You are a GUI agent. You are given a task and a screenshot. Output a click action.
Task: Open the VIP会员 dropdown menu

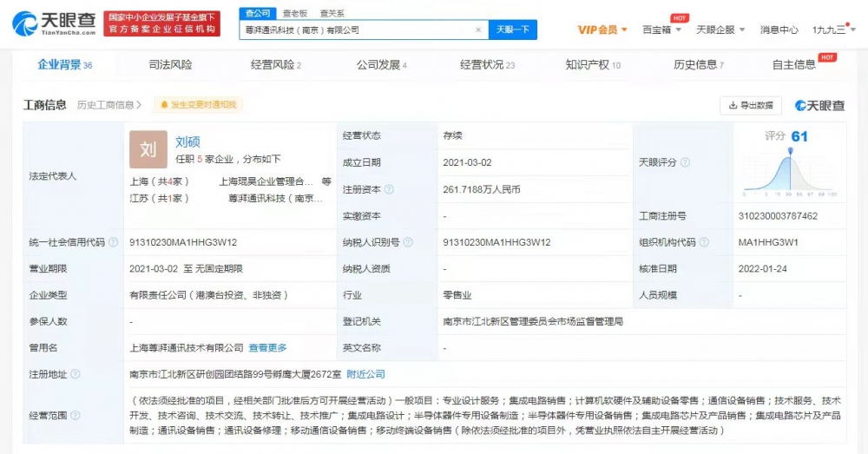tap(602, 30)
